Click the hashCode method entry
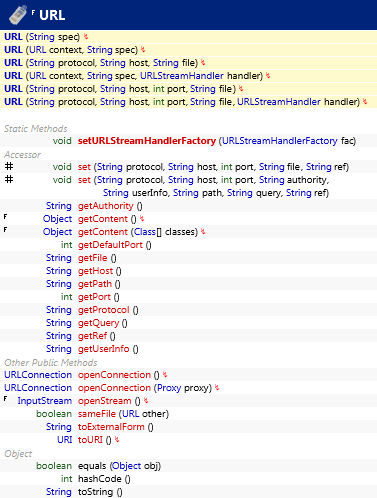377x498 pixels. (100, 479)
